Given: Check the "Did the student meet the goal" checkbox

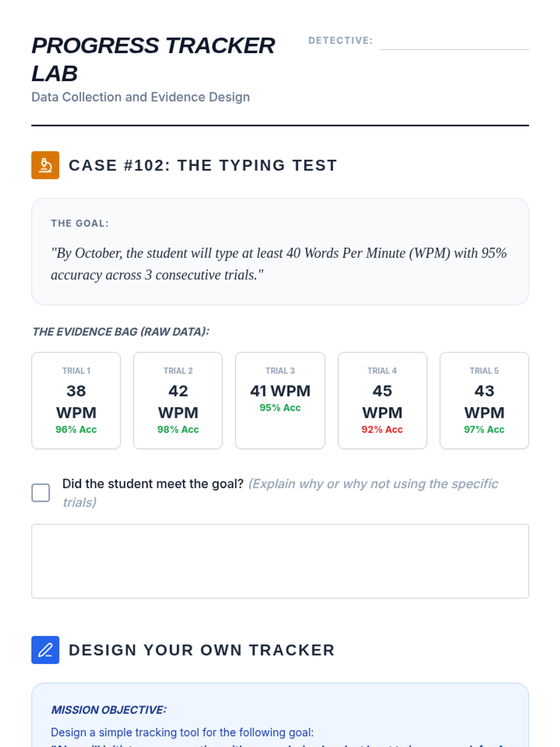Looking at the screenshot, I should (x=41, y=493).
